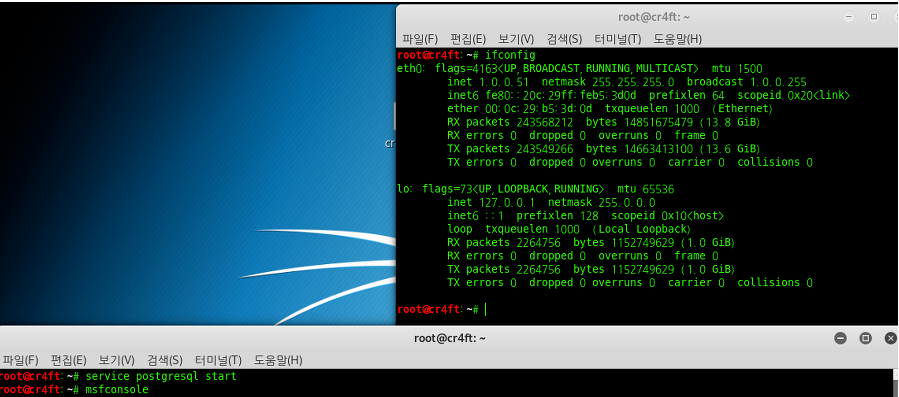Click the upper terminal title bar text

pos(654,17)
